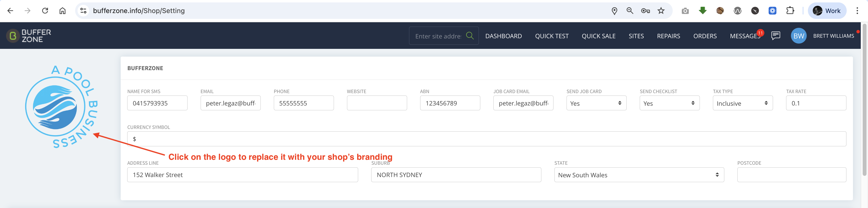Open the Work profile button
The width and height of the screenshot is (868, 208).
click(x=827, y=11)
